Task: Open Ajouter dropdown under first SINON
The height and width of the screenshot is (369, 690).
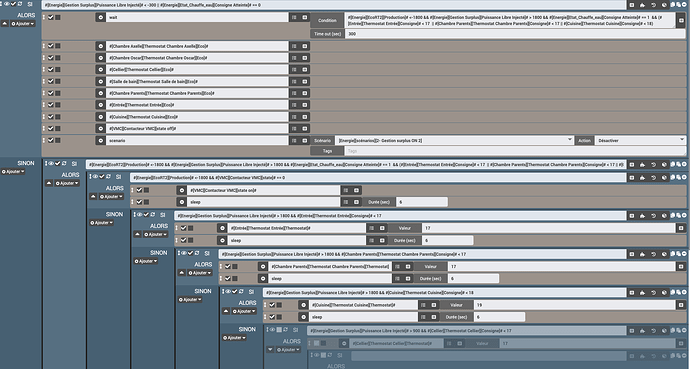Action: [13, 172]
